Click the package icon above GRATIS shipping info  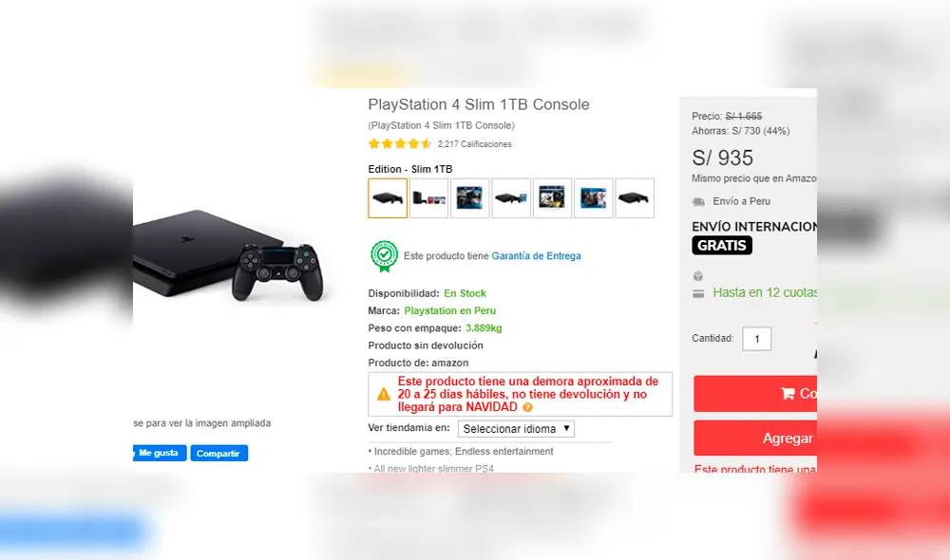coord(697,276)
